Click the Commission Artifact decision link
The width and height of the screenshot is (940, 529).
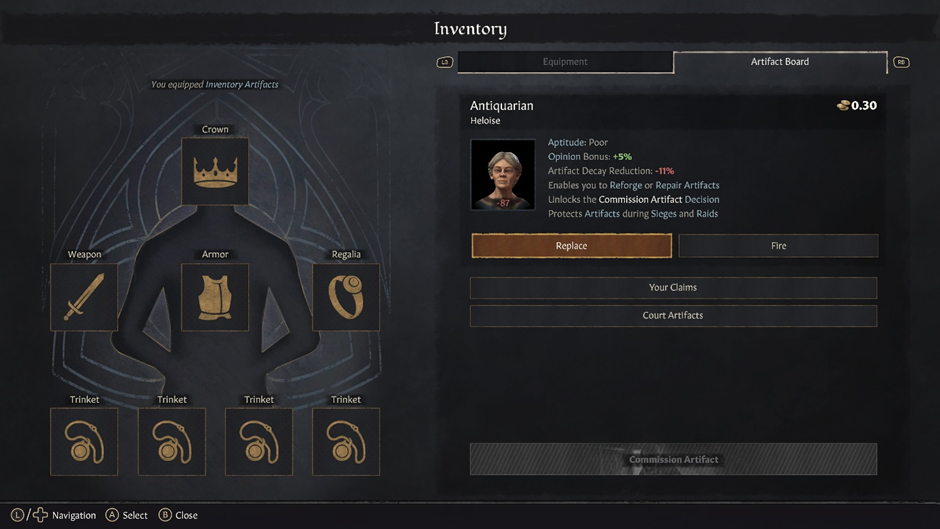[640, 199]
